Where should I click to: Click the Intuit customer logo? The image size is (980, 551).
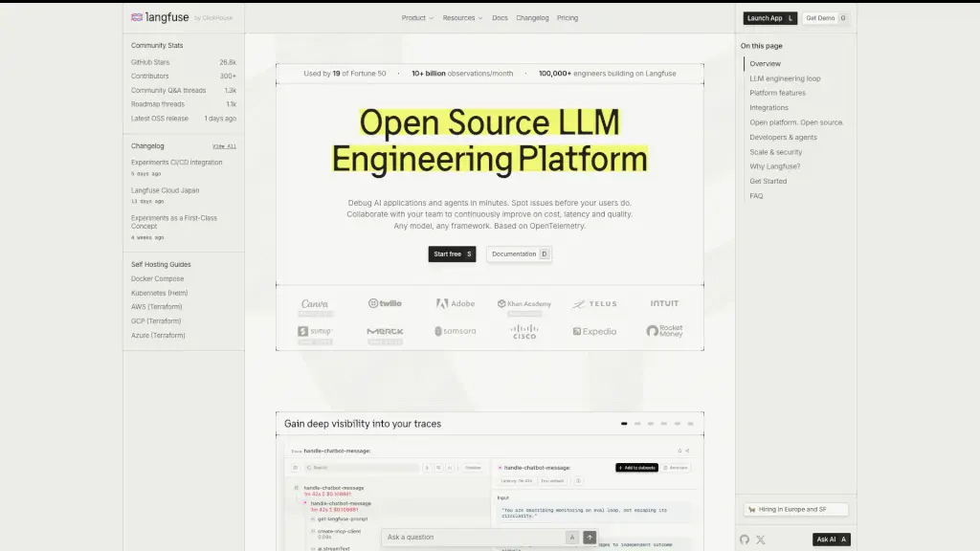click(664, 303)
